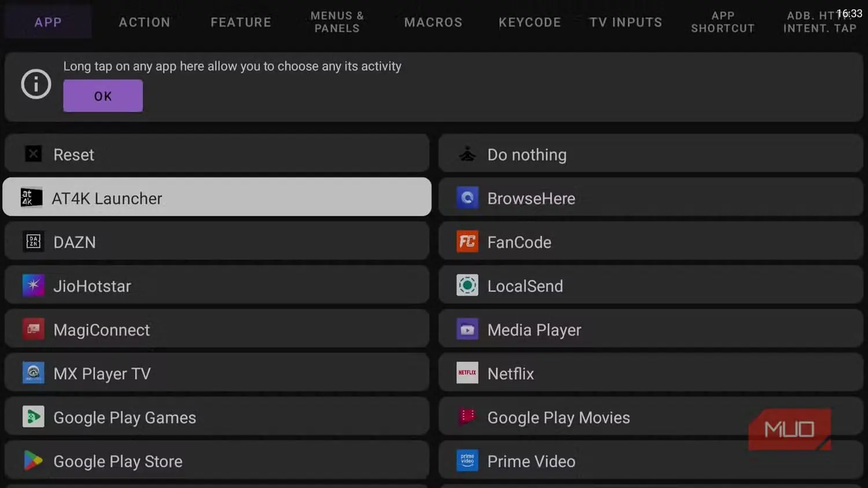Click the Prime Video app icon

click(x=467, y=461)
